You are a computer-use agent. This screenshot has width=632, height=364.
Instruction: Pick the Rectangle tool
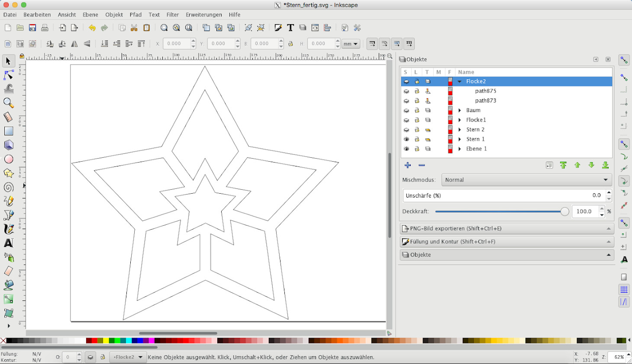click(x=8, y=131)
